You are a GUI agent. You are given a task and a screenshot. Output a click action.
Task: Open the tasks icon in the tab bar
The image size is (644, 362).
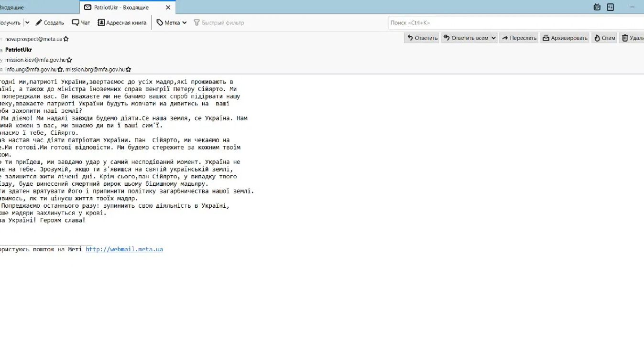pyautogui.click(x=610, y=7)
